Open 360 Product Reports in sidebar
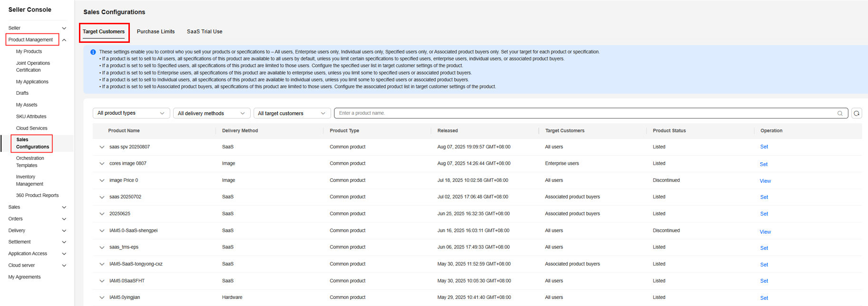Image resolution: width=868 pixels, height=306 pixels. [x=37, y=196]
